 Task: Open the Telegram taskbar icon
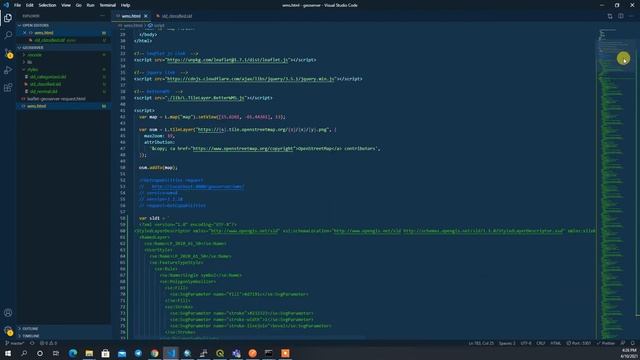click(x=138, y=353)
